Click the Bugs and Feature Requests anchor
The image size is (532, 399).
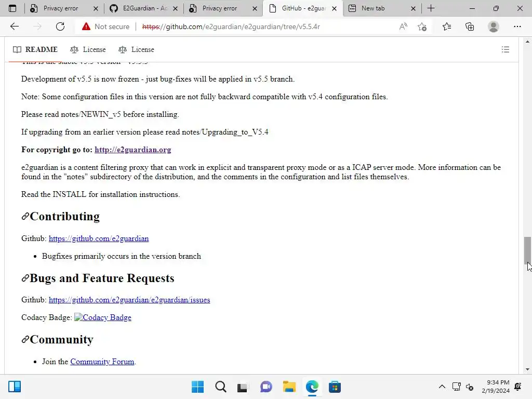[x=25, y=278]
